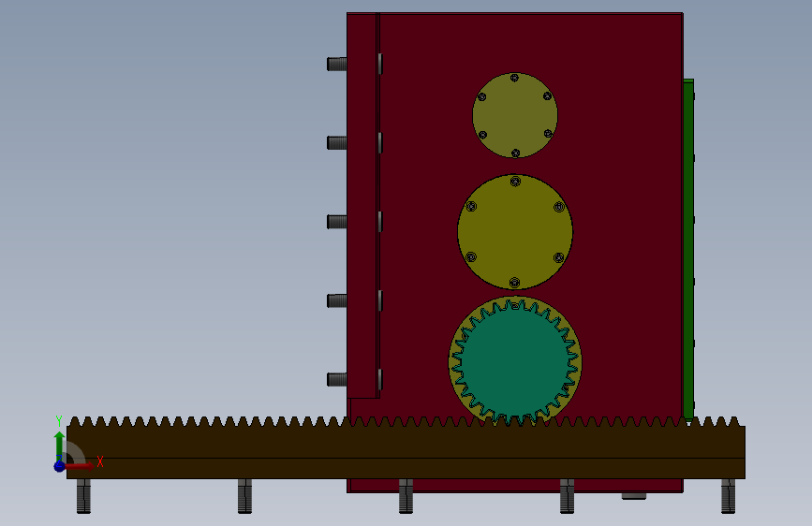Pick the green pinion gear

click(x=515, y=361)
